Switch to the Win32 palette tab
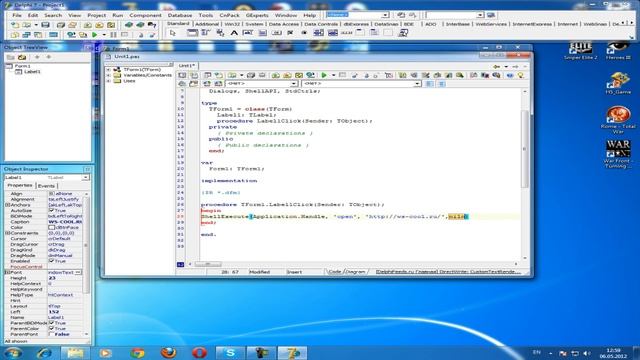The image size is (640, 360). [x=232, y=24]
